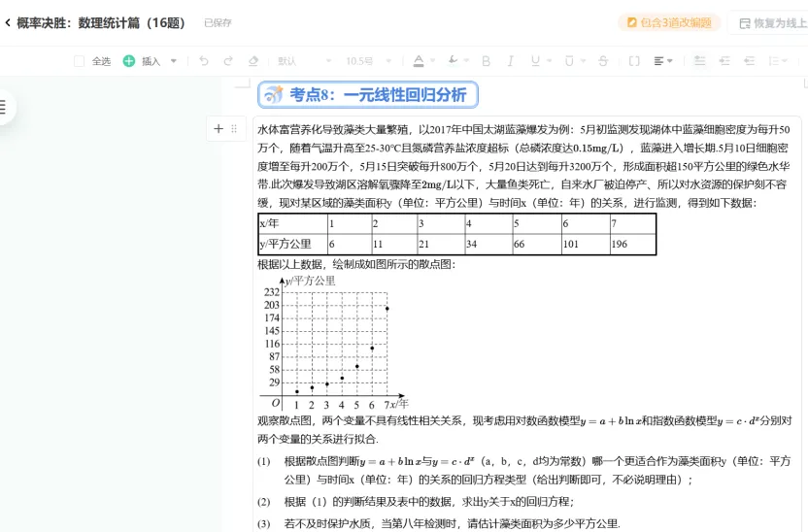Open the sidebar outline menu button
Image resolution: width=808 pixels, height=532 pixels.
coord(4,107)
